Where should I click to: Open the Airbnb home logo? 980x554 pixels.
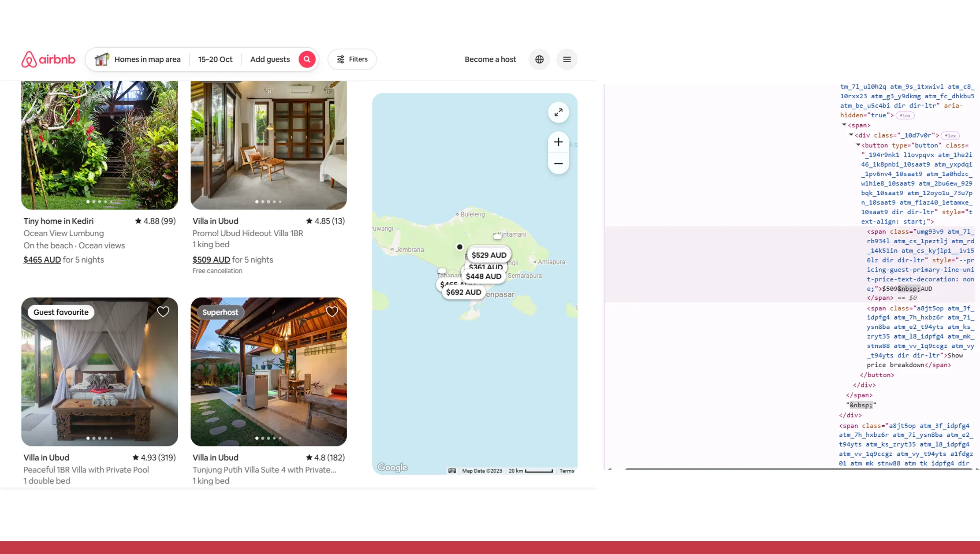click(x=48, y=59)
